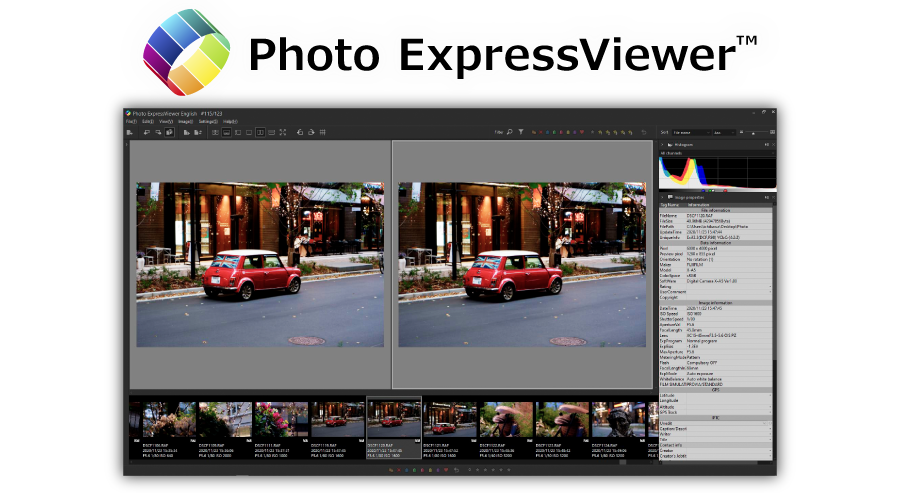Click the right compare image pane
The width and height of the screenshot is (900, 493).
point(522,265)
